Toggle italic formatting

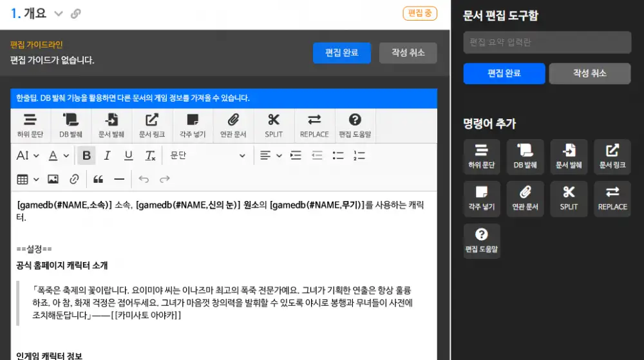(x=108, y=155)
